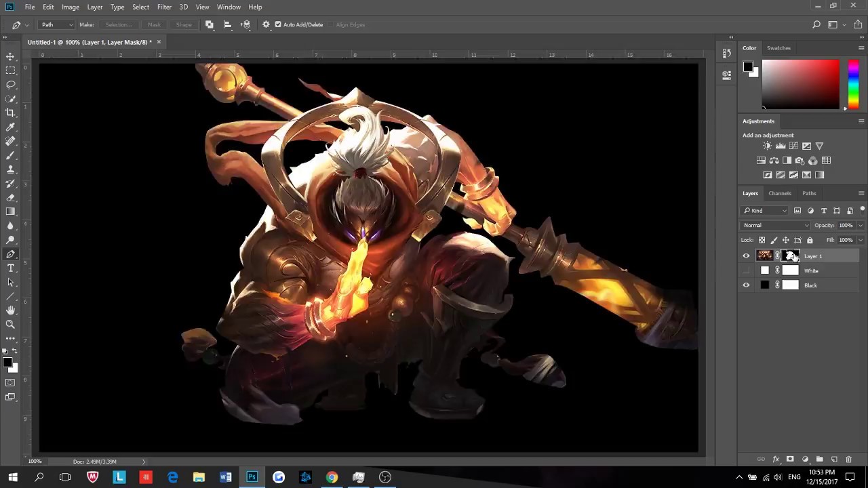This screenshot has width=868, height=488.
Task: Add a layer mask to Layer 1
Action: (790, 459)
